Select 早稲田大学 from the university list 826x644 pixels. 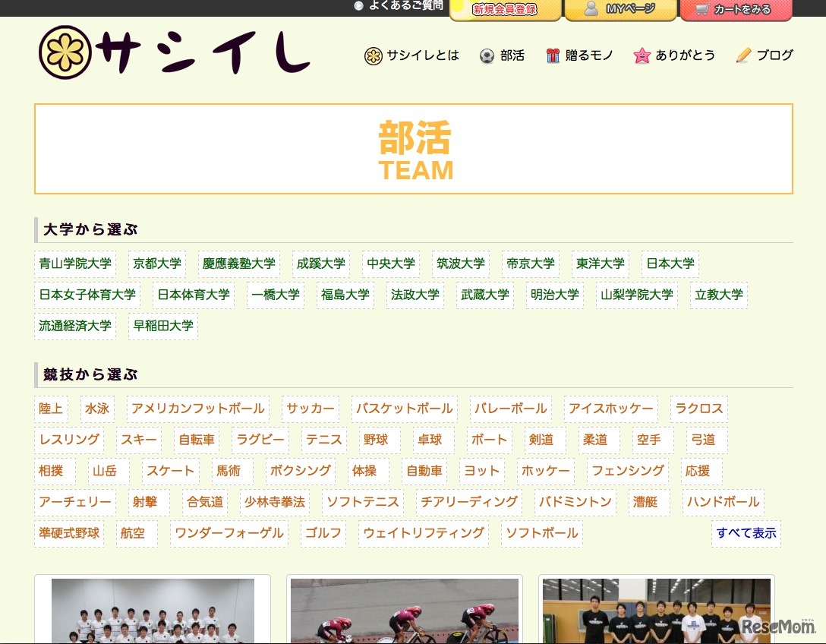[x=162, y=326]
